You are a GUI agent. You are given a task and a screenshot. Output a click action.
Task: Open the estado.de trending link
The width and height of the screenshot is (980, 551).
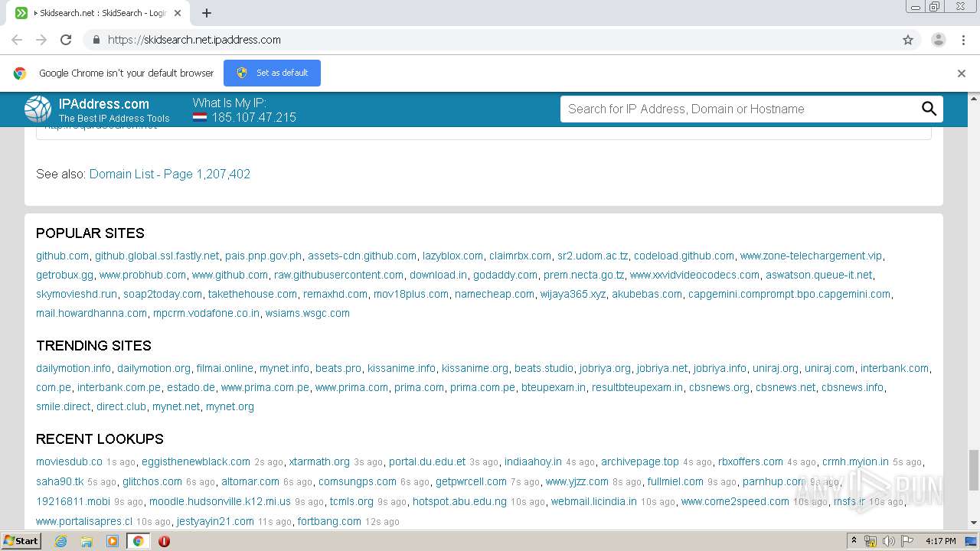tap(191, 387)
